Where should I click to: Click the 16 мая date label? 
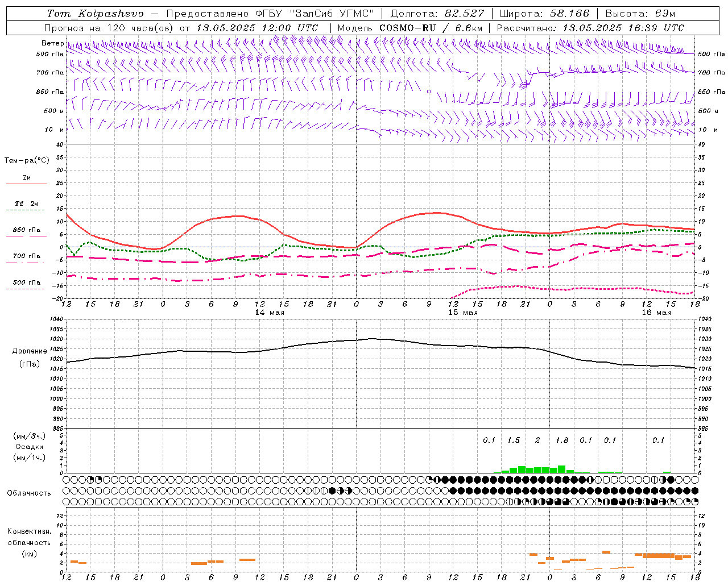click(656, 313)
